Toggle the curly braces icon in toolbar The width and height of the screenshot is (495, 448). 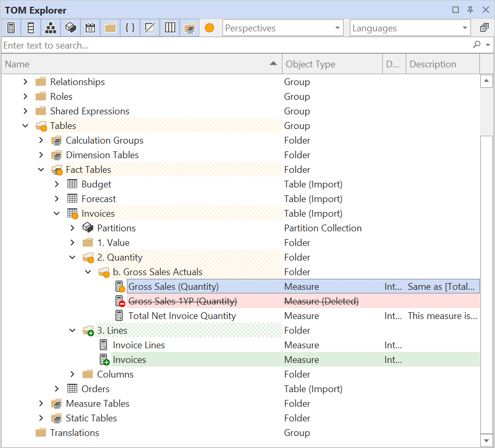tap(130, 28)
